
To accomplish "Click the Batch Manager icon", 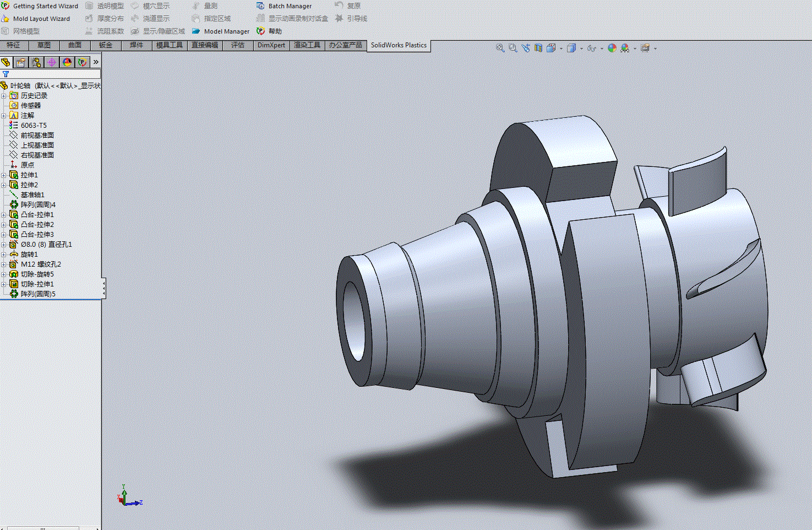I will pos(260,6).
